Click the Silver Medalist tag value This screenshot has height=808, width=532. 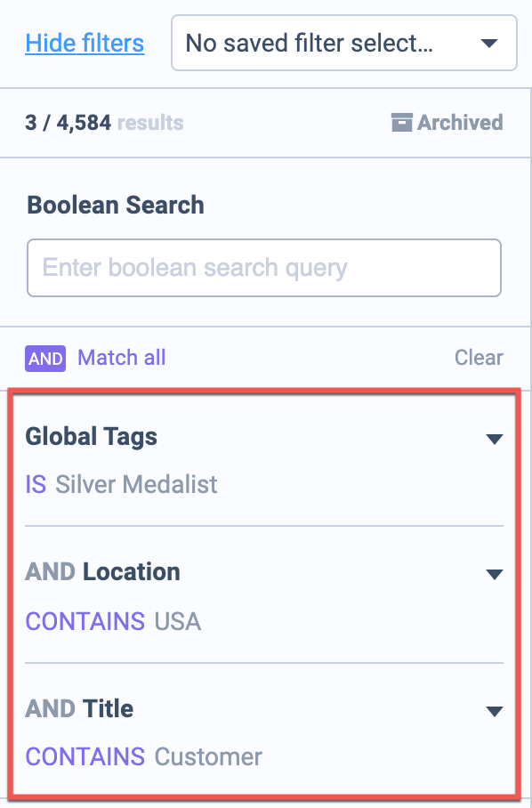[136, 484]
